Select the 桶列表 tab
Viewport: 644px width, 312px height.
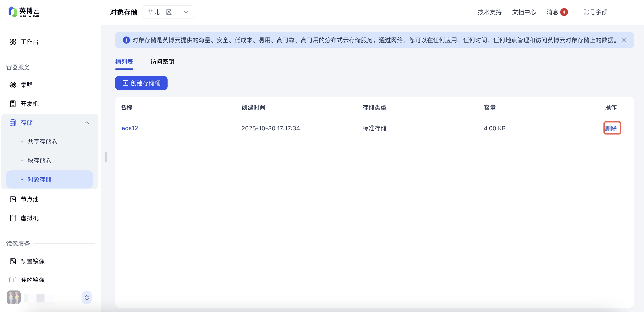(x=124, y=62)
